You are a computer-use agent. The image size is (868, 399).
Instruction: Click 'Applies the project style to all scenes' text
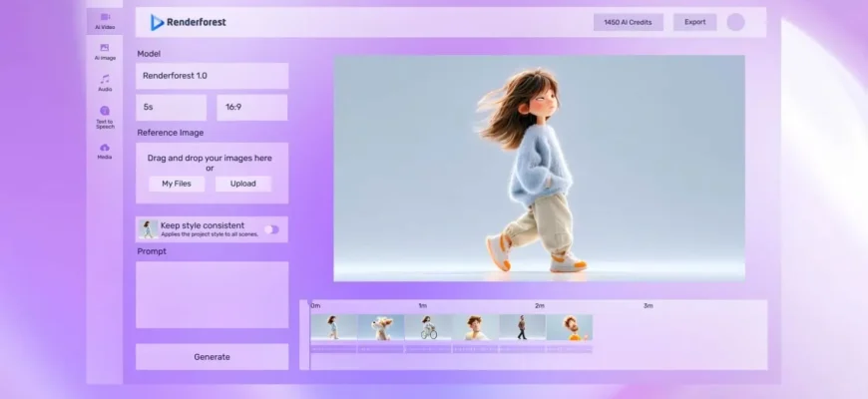pyautogui.click(x=210, y=234)
